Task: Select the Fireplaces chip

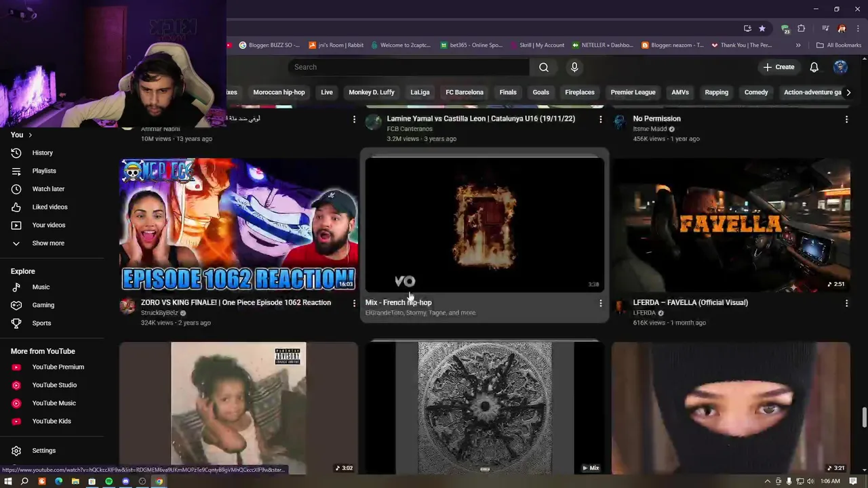Action: coord(580,92)
